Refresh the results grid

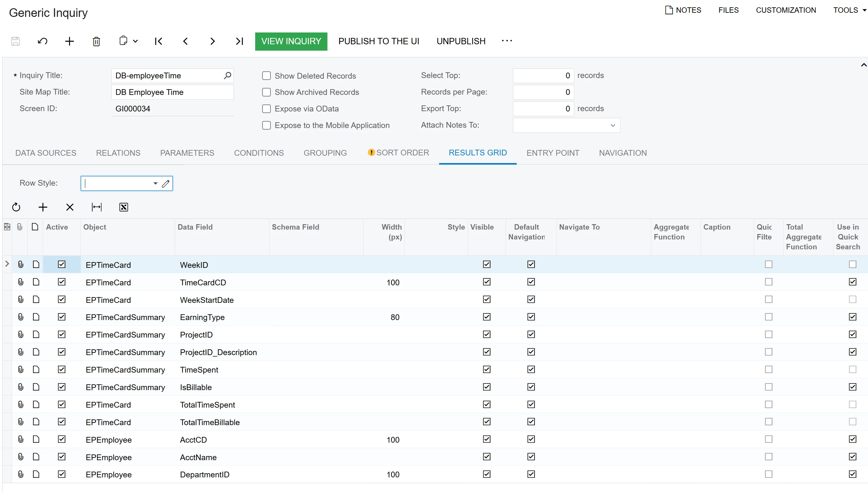[x=16, y=207]
